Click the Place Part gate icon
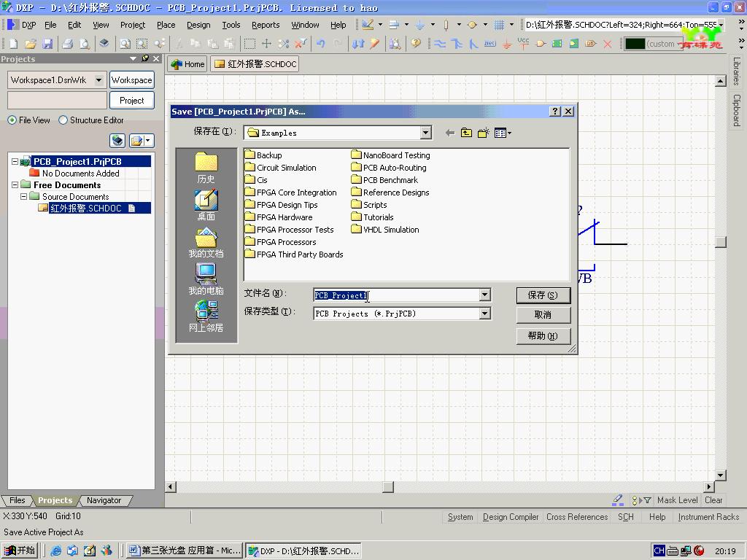The width and height of the screenshot is (747, 560). click(x=541, y=44)
